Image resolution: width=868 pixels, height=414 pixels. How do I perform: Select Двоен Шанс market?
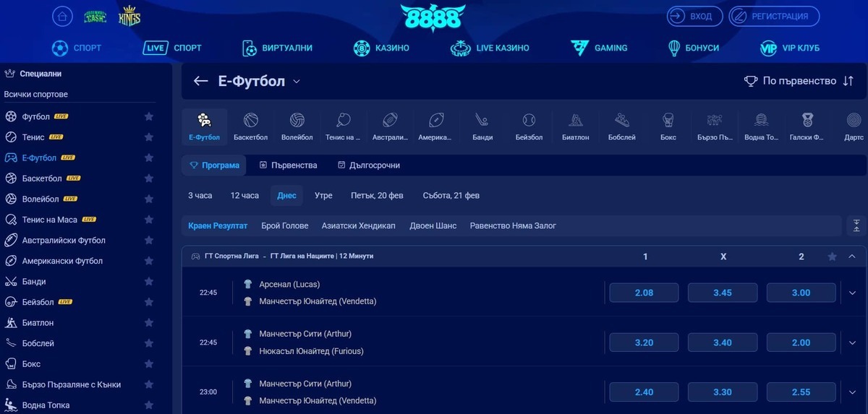tap(433, 226)
